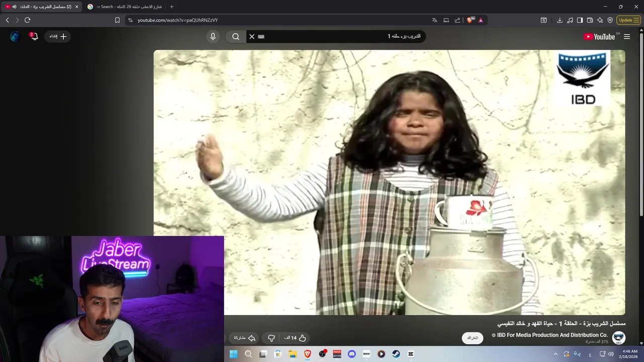The height and width of the screenshot is (362, 644).
Task: Open YouTube notifications bell
Action: click(x=34, y=36)
